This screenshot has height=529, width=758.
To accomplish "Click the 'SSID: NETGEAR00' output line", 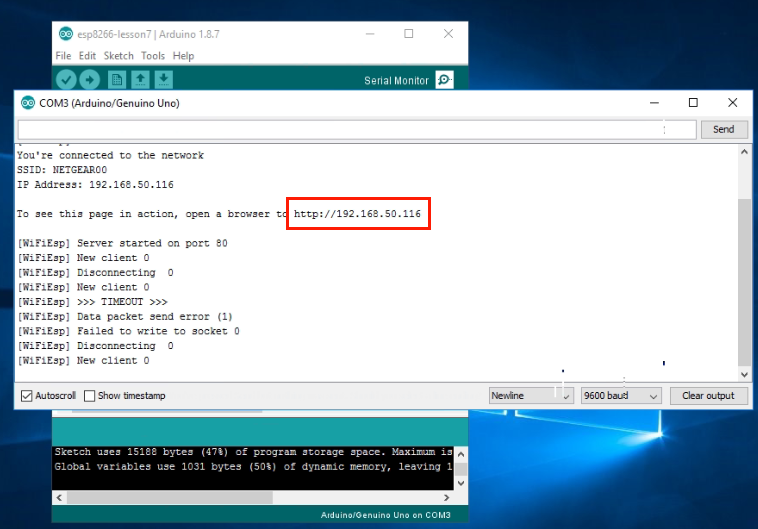I will [x=62, y=170].
